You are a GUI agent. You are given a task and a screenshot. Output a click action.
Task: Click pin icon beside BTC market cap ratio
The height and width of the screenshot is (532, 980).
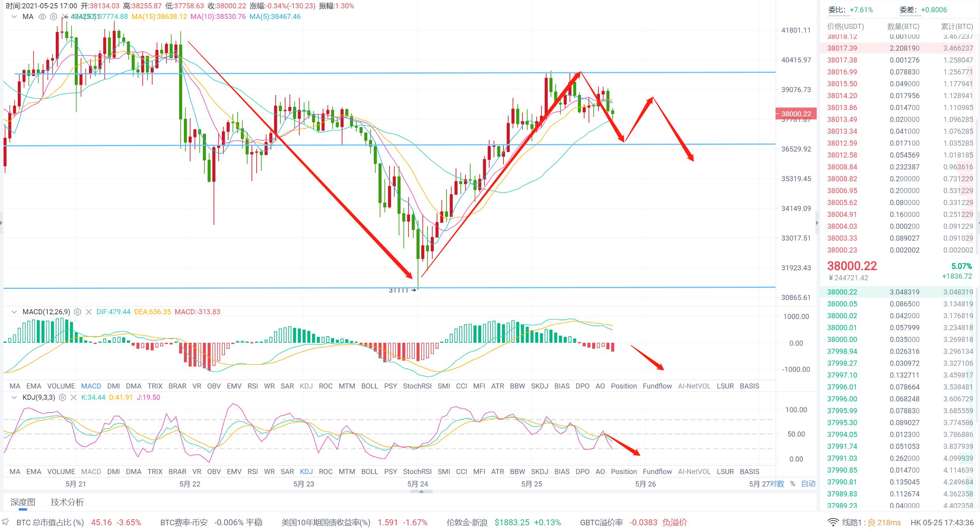5,522
